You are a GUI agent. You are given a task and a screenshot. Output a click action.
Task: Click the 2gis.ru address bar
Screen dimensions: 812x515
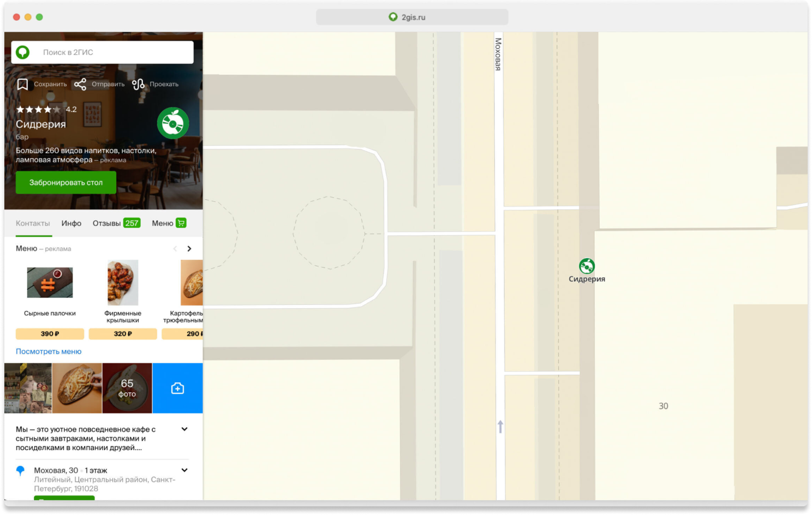tap(412, 17)
